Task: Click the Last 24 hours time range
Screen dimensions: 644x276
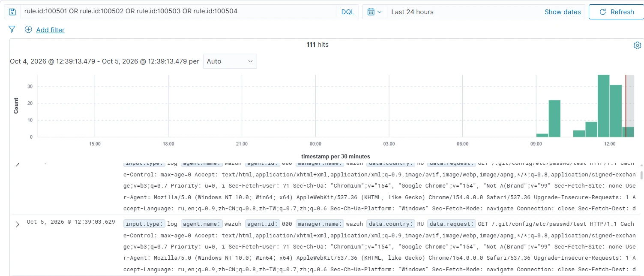Action: click(x=412, y=12)
